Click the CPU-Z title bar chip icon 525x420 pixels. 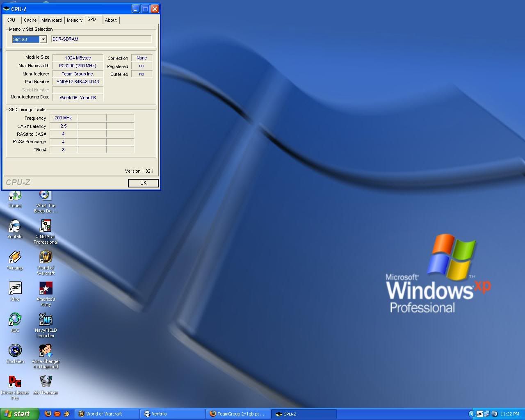pyautogui.click(x=6, y=9)
